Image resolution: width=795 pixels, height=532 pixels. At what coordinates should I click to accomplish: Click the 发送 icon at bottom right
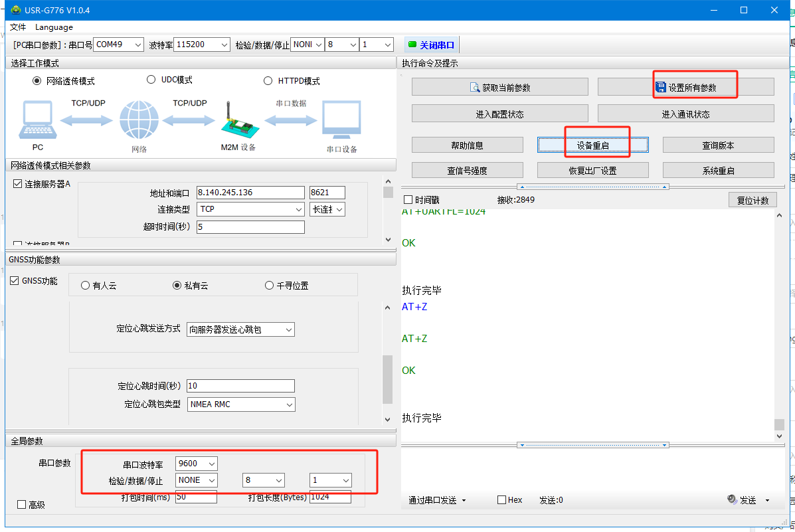click(x=732, y=499)
